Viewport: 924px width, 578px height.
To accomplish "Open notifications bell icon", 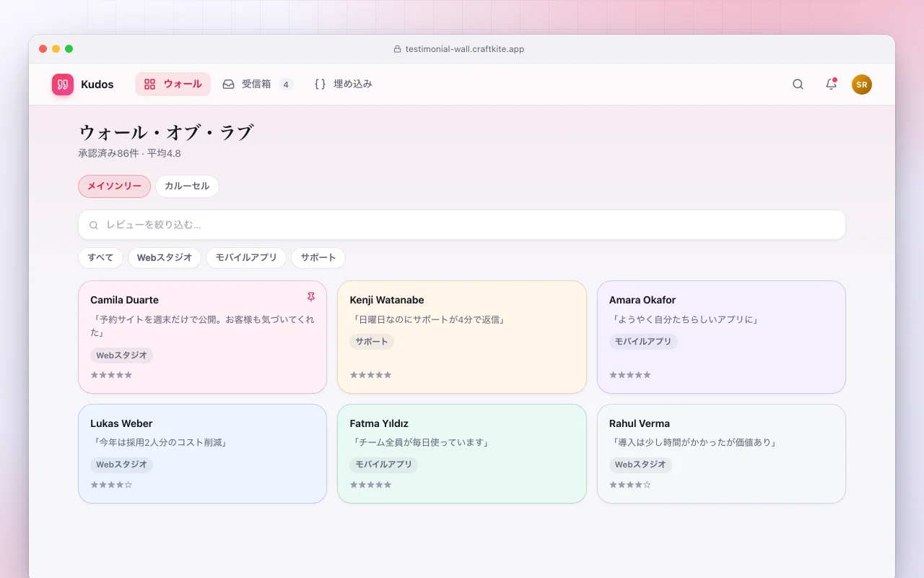I will point(831,85).
